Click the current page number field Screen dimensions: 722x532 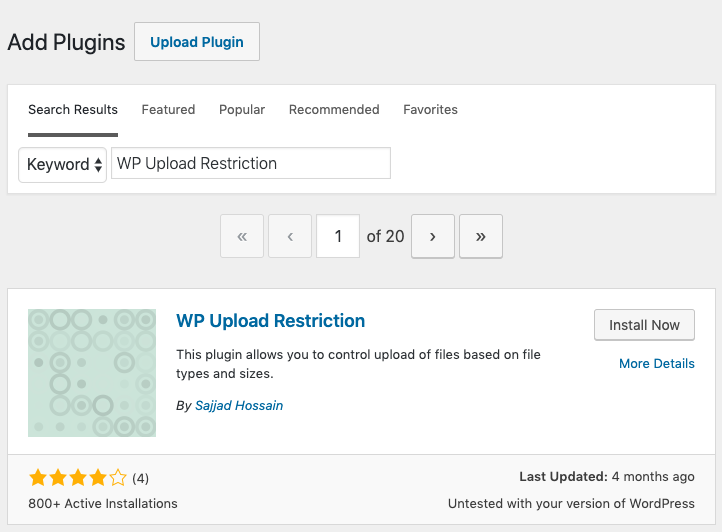338,237
